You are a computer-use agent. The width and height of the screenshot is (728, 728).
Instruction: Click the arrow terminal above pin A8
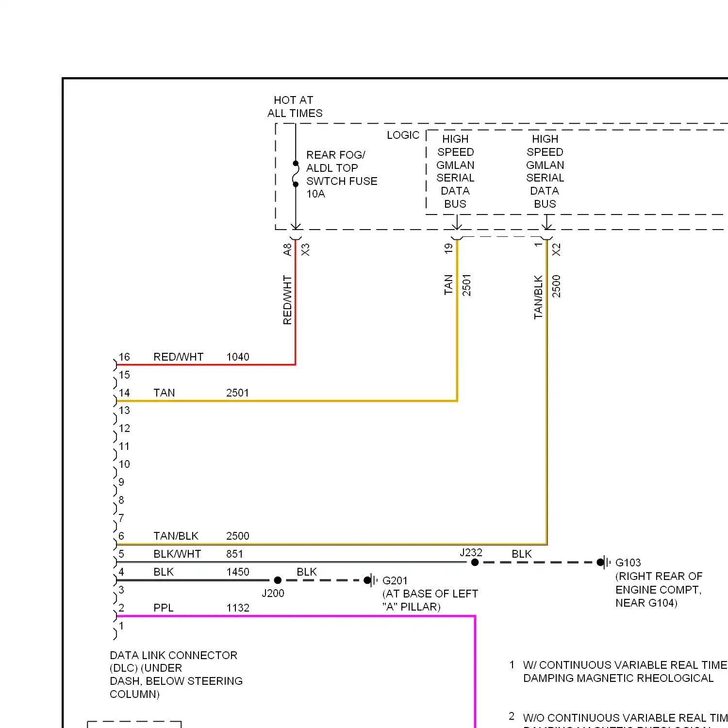(296, 227)
